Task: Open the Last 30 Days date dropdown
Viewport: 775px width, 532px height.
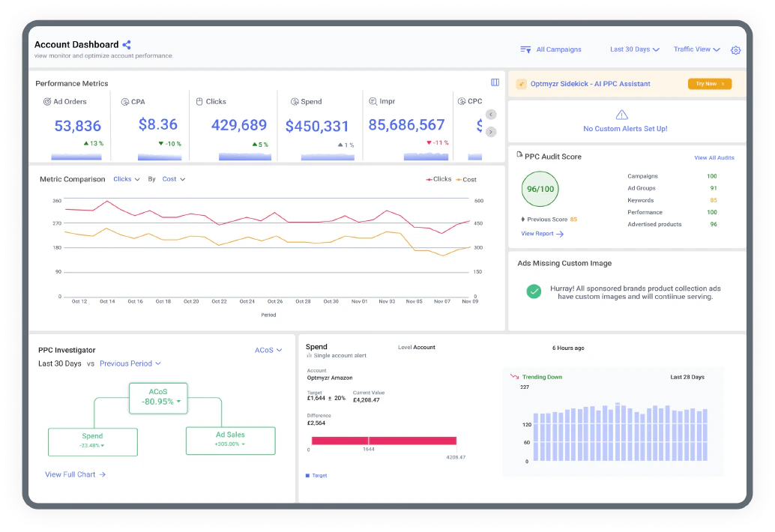Action: pos(634,49)
